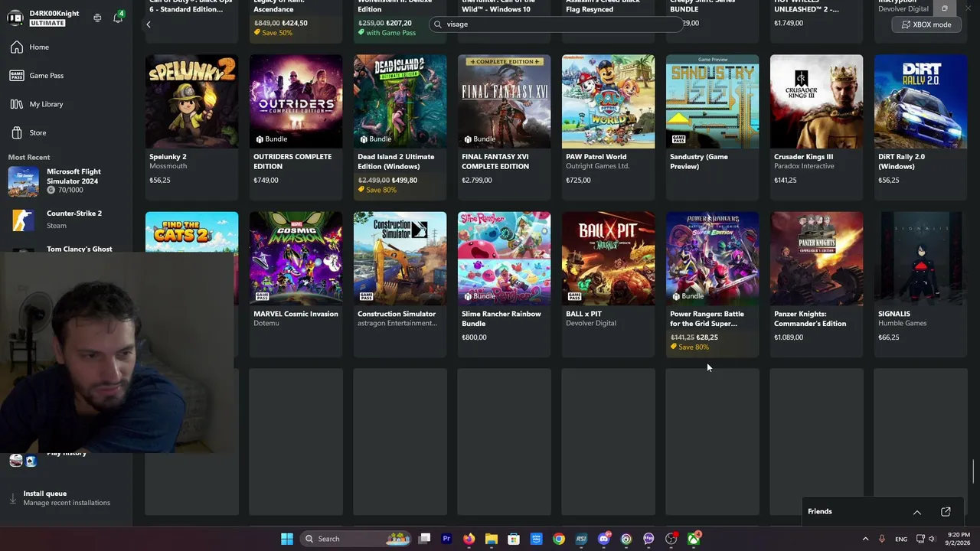Pop out the Friends panel

[946, 512]
